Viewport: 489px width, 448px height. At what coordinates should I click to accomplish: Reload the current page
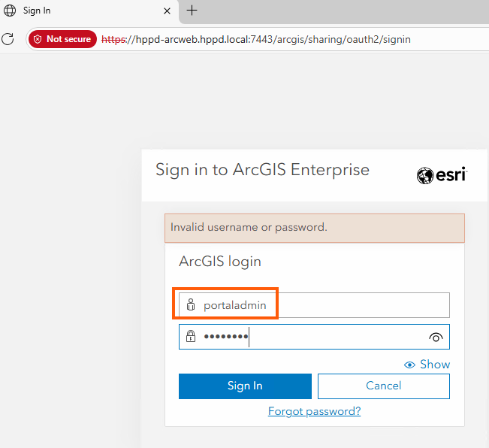click(x=8, y=39)
